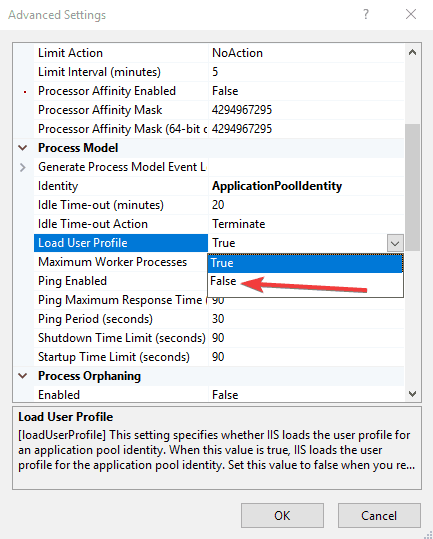The image size is (433, 539).
Task: Click the OK button
Action: [x=282, y=515]
